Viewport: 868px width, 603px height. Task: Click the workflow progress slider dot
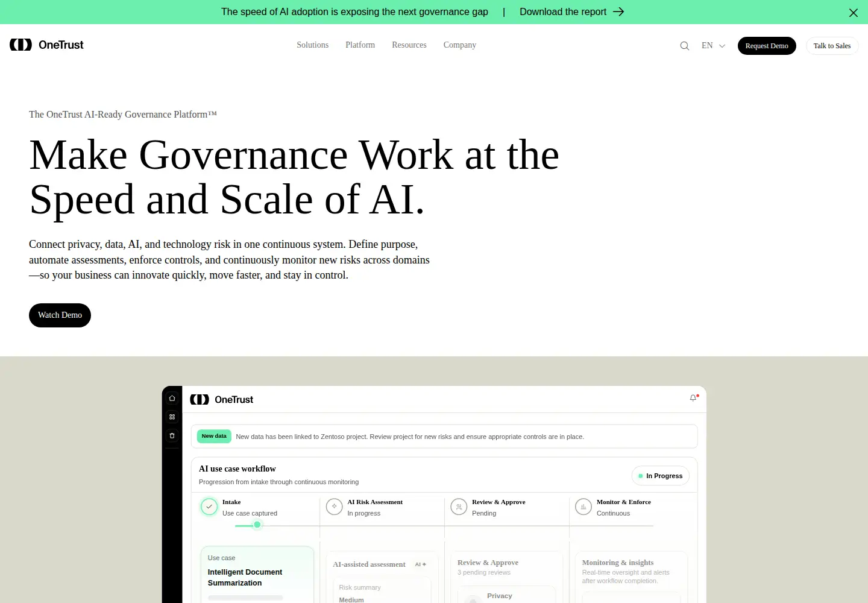(257, 525)
